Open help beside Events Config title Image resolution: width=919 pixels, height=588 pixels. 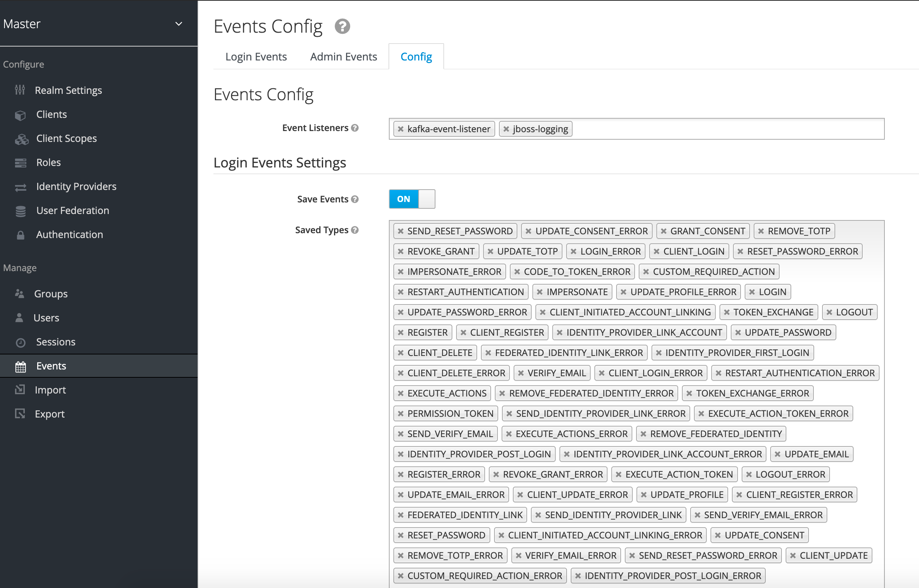pyautogui.click(x=342, y=26)
